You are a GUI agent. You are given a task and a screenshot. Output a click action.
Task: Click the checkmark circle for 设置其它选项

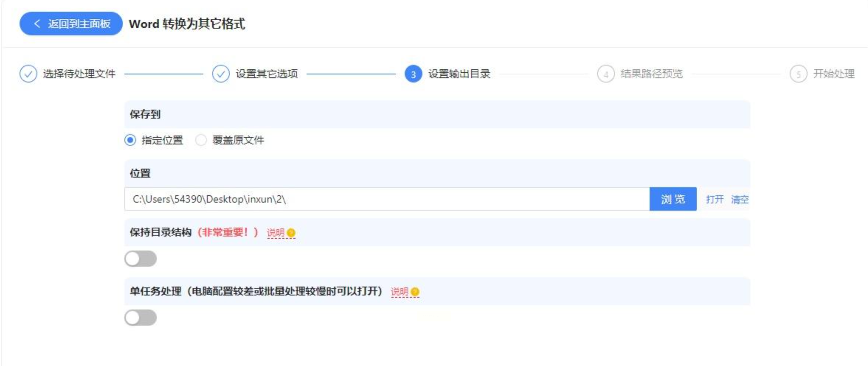click(x=221, y=74)
